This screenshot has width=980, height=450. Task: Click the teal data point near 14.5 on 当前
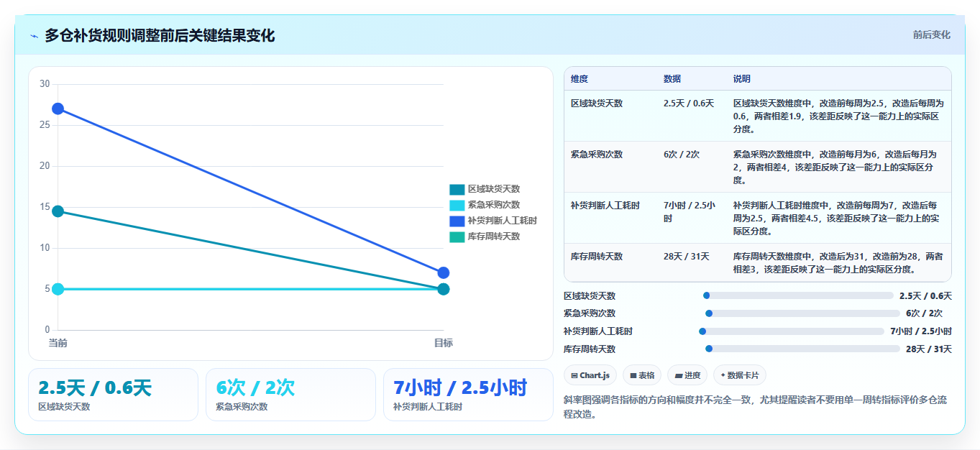(58, 211)
